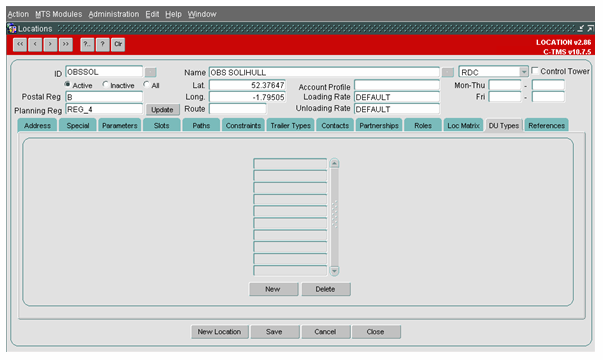This screenshot has width=603, height=360.
Task: Switch to the Address tab
Action: point(37,126)
